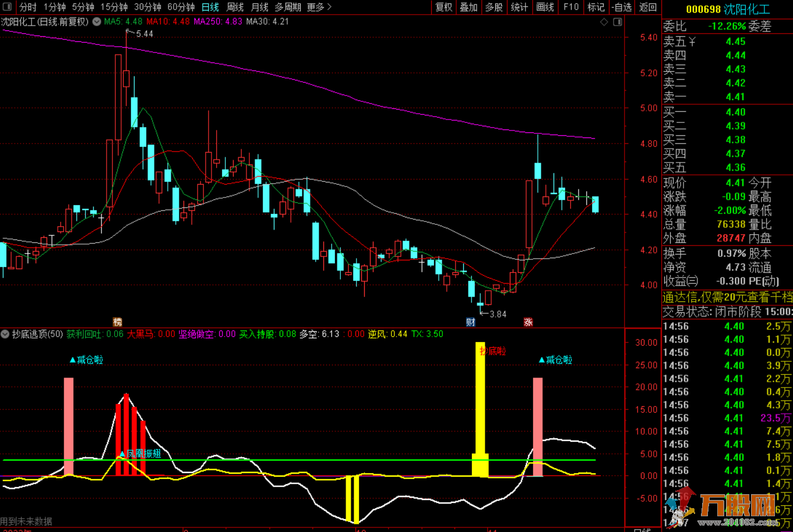The height and width of the screenshot is (532, 793).
Task: Click the 返回 back button
Action: (x=647, y=7)
